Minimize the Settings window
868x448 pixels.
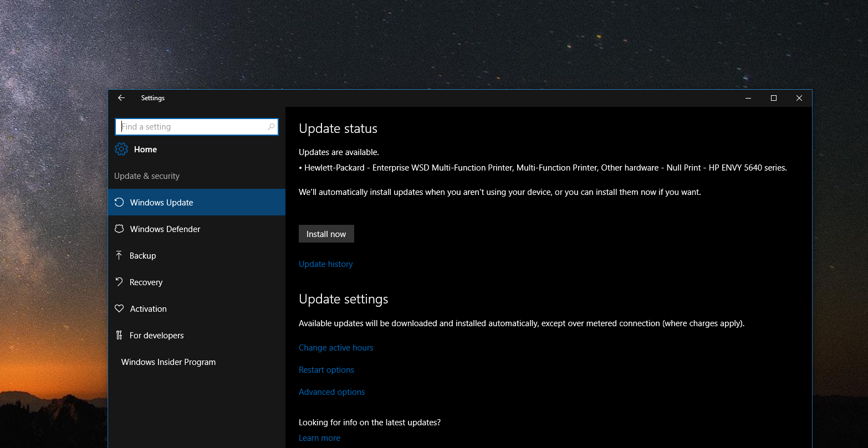[x=748, y=98]
